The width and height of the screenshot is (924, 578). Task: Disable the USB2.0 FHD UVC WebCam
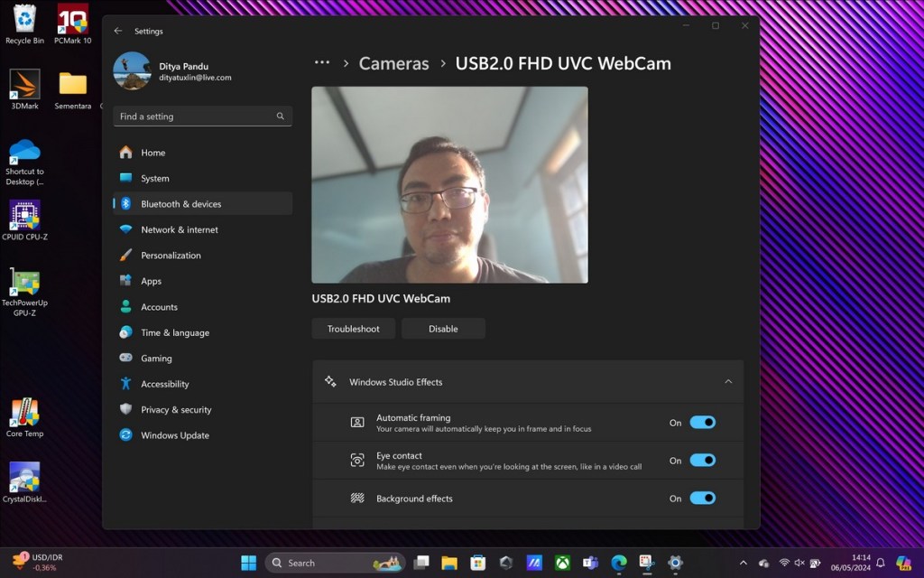click(443, 328)
